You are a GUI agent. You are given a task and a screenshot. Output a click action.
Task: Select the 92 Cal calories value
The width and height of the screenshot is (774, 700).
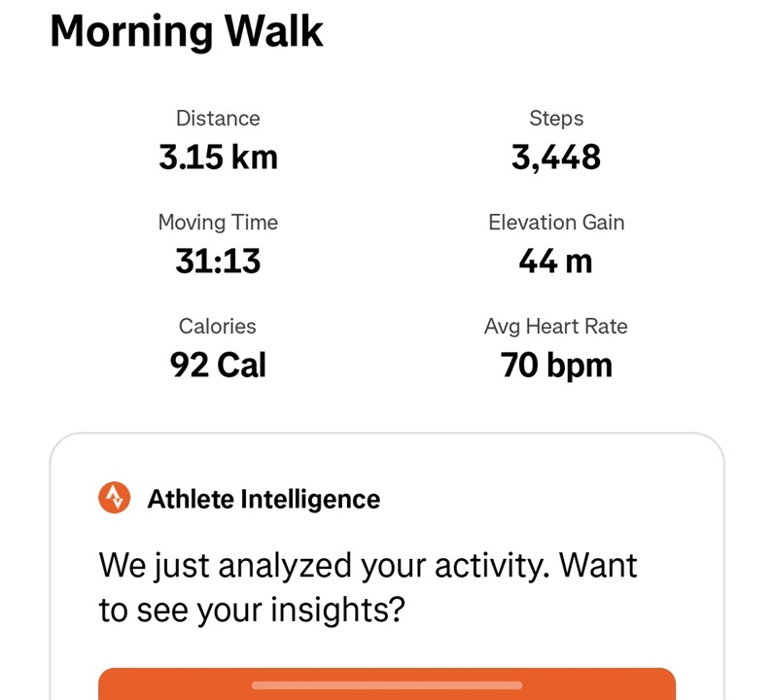[218, 365]
